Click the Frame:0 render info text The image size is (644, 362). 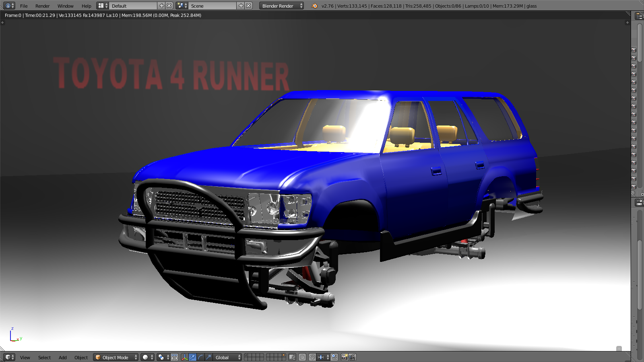point(103,15)
